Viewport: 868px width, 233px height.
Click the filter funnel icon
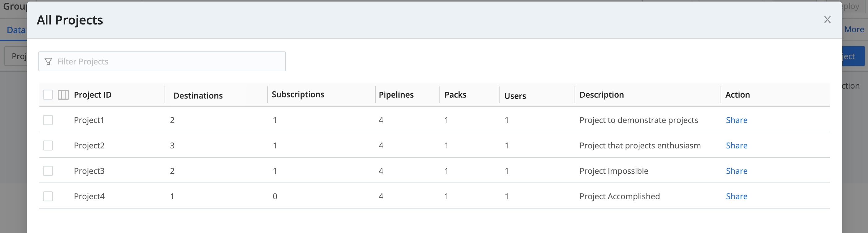pyautogui.click(x=48, y=61)
